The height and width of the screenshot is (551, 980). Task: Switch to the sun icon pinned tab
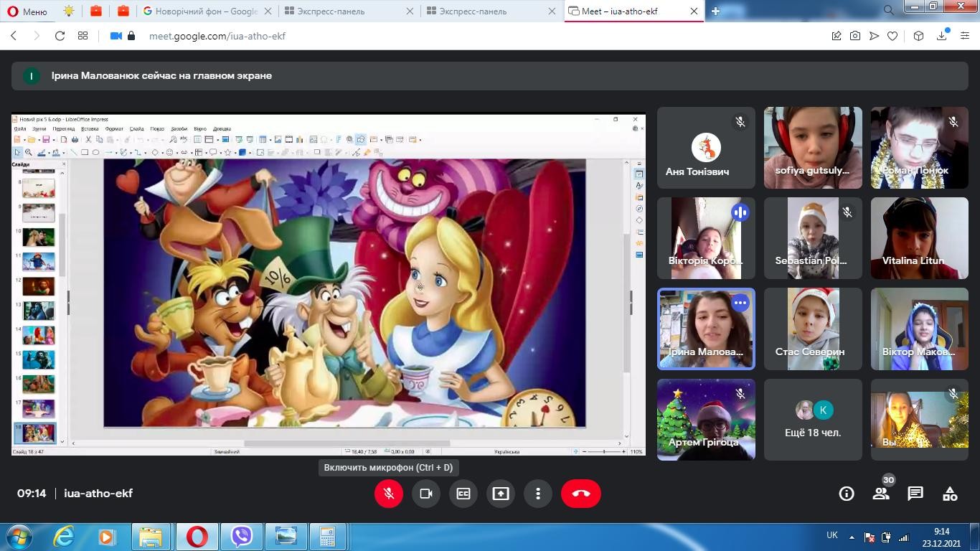point(68,11)
